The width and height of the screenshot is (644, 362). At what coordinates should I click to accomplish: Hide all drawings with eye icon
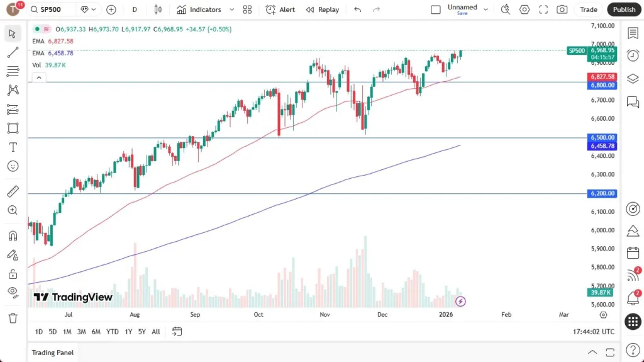[x=13, y=293]
